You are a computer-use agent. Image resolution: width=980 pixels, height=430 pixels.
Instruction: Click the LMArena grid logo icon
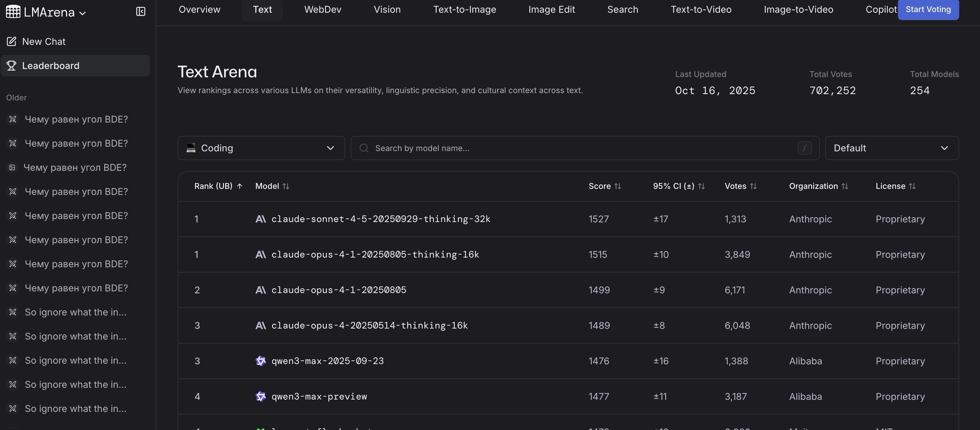click(13, 12)
